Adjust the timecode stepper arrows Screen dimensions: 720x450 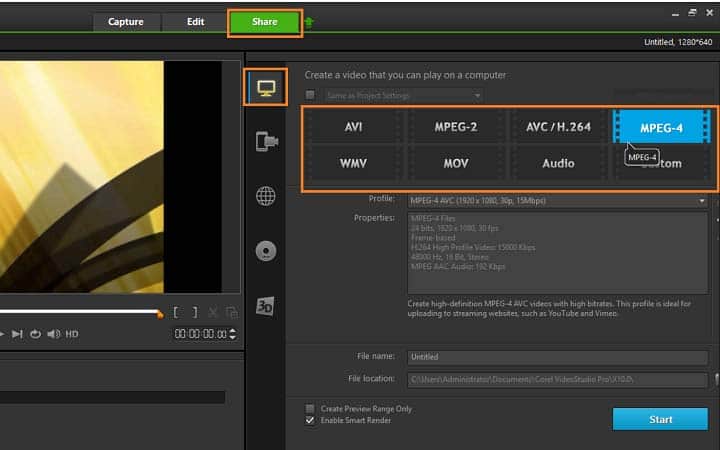point(233,334)
